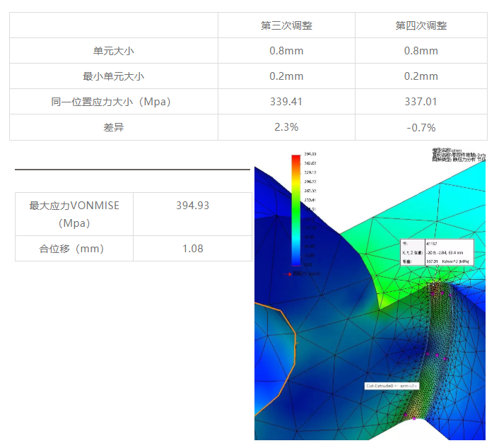Click the 339.41 stress value cell
Image resolution: width=499 pixels, height=448 pixels.
[x=286, y=102]
